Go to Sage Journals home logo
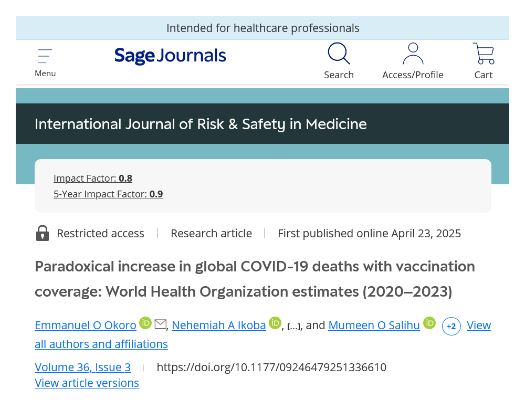 click(x=170, y=56)
